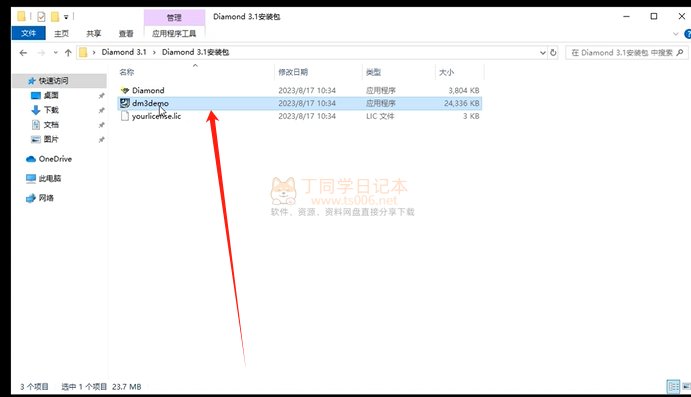
Task: Switch to the 共享 ribbon tab
Action: pyautogui.click(x=93, y=33)
